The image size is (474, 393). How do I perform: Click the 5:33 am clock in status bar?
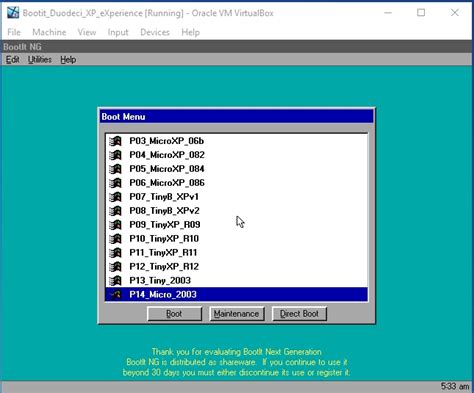tap(455, 387)
